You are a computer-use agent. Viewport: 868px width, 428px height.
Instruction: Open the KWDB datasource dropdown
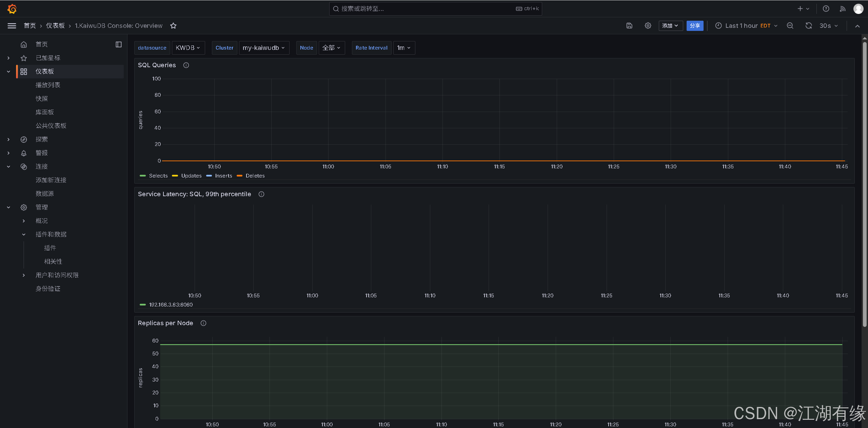[188, 48]
